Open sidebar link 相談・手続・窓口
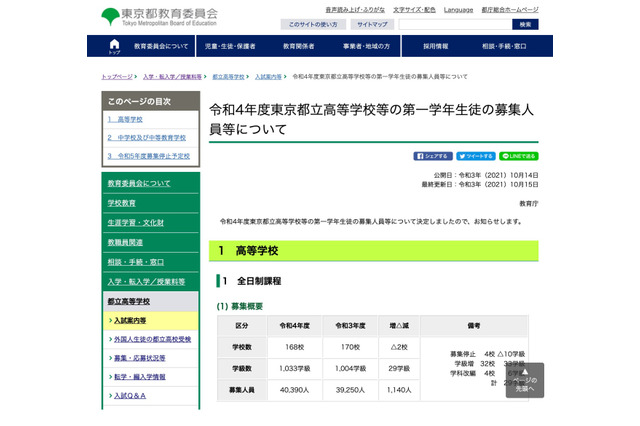 136,262
